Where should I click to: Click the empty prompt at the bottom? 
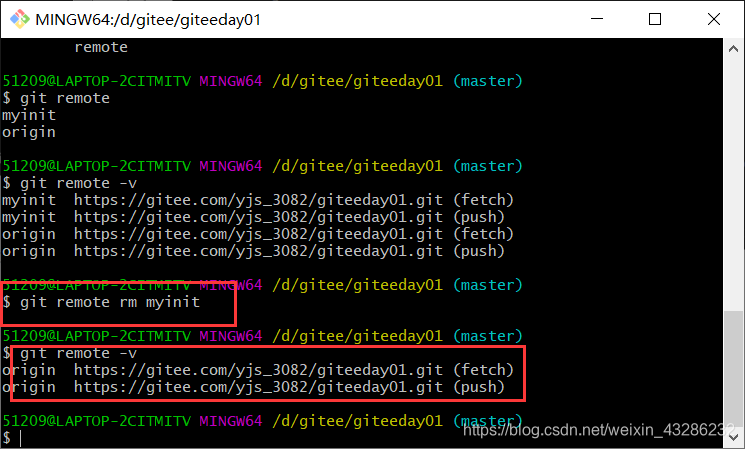12,438
